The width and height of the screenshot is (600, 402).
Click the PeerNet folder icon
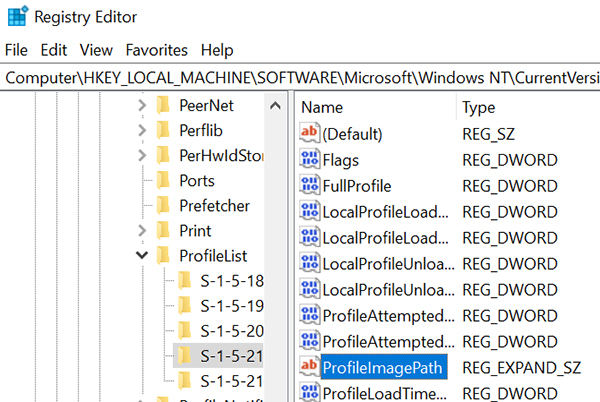163,105
